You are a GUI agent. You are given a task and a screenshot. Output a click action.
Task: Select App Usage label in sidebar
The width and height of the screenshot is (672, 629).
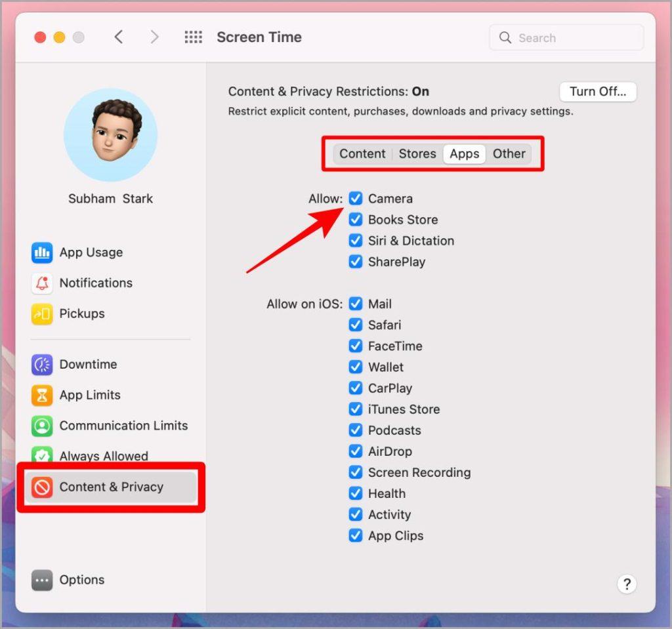click(x=91, y=253)
